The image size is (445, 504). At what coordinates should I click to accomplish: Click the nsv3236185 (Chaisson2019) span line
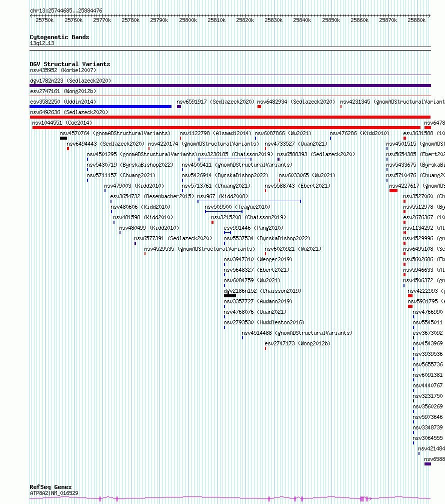coord(224,159)
